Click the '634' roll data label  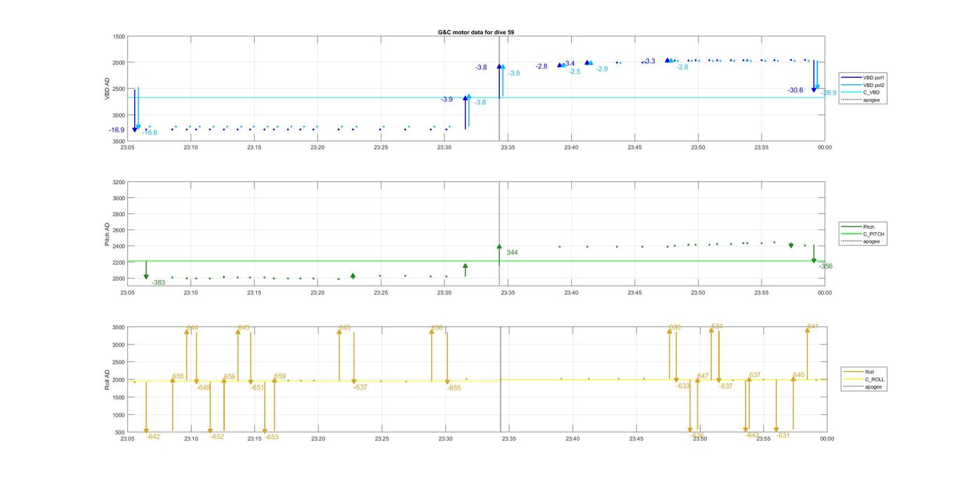717,326
